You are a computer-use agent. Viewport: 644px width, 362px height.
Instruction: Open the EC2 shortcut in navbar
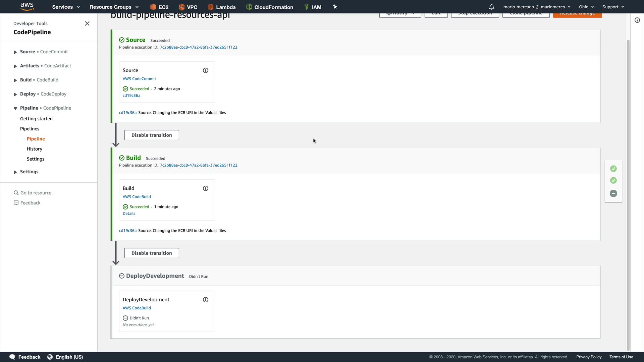[x=159, y=7]
